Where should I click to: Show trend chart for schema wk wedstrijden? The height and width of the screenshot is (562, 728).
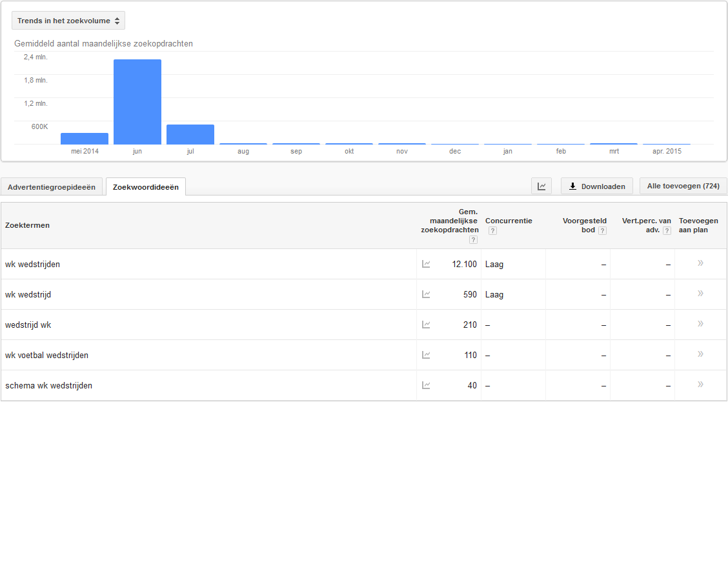426,385
